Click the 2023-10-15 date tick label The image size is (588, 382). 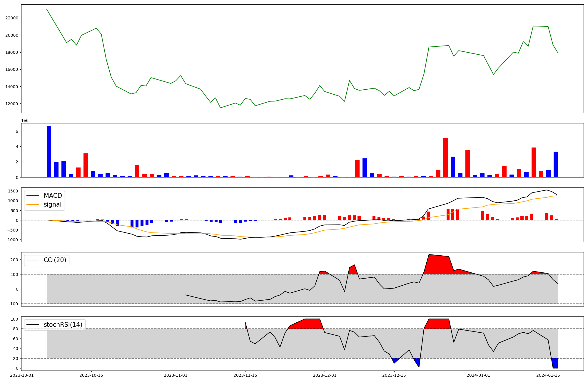pos(91,375)
